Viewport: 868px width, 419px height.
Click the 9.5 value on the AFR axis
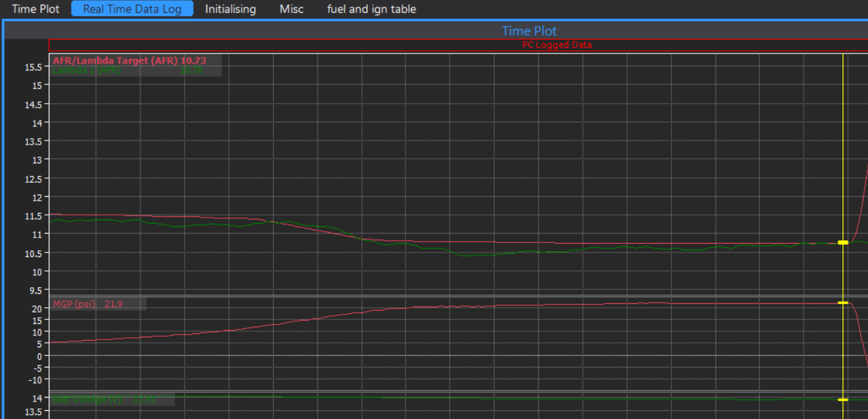click(36, 290)
